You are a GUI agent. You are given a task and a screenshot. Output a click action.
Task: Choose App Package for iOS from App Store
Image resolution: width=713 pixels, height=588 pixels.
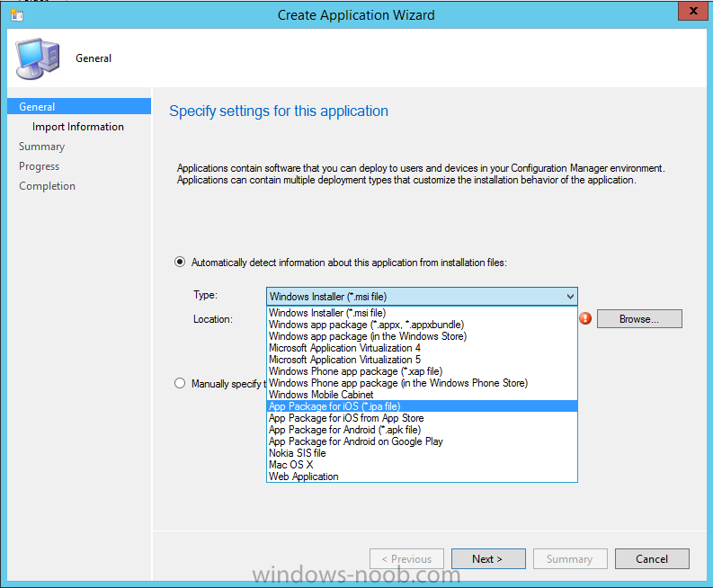pos(422,418)
